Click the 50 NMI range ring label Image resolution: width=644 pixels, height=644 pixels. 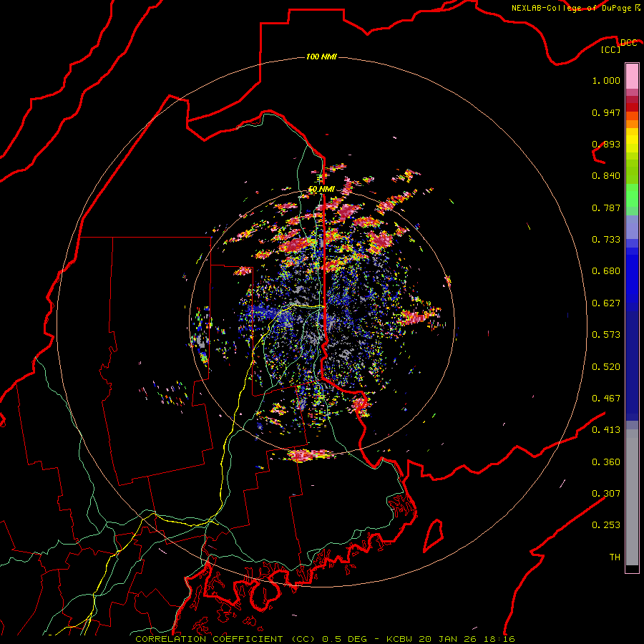click(x=321, y=189)
